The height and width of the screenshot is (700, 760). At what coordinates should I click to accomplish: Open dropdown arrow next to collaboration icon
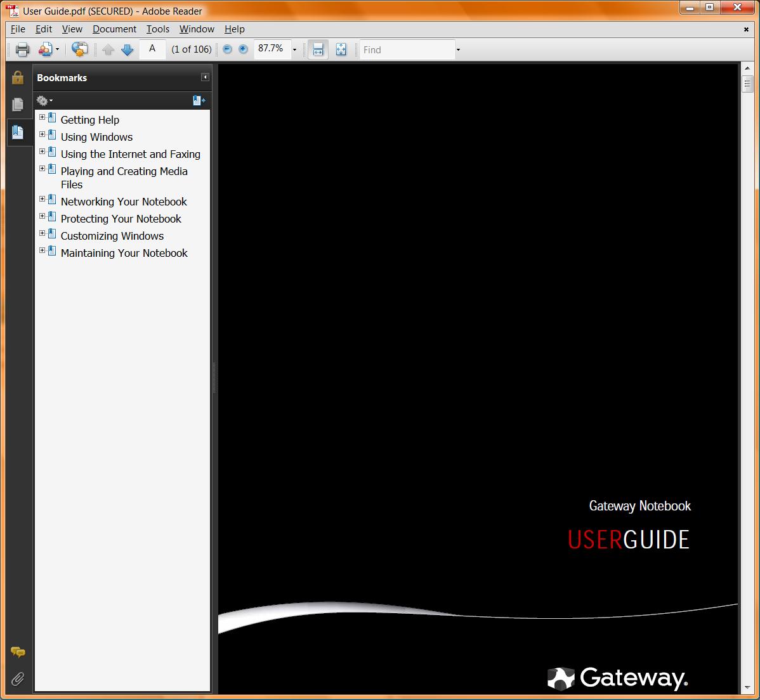[57, 49]
